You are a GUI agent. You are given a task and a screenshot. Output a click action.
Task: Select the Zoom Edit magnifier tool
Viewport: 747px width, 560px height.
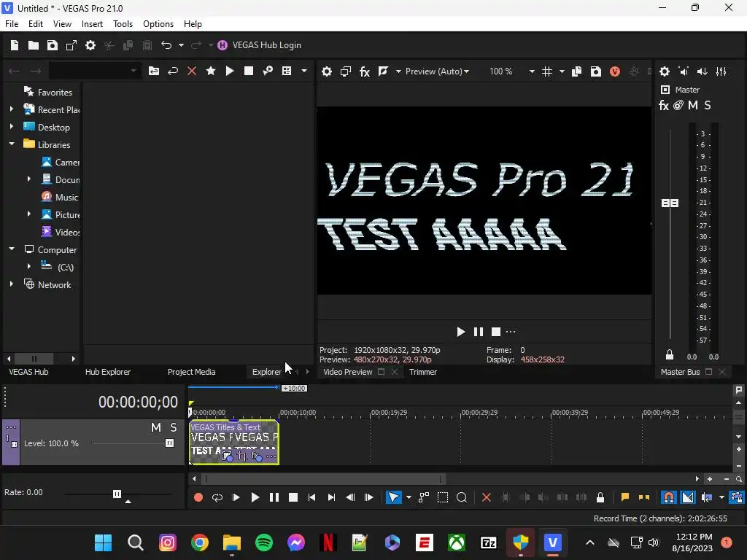tap(462, 497)
